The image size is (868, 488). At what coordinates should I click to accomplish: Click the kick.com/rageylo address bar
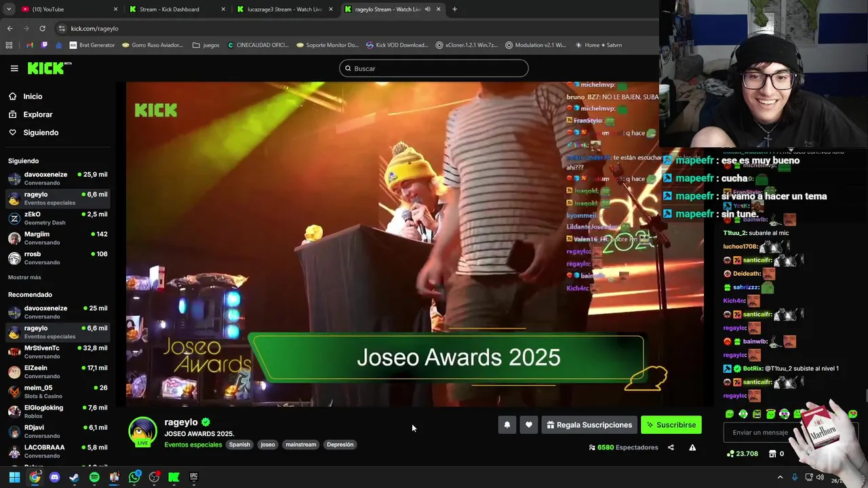pyautogui.click(x=353, y=28)
